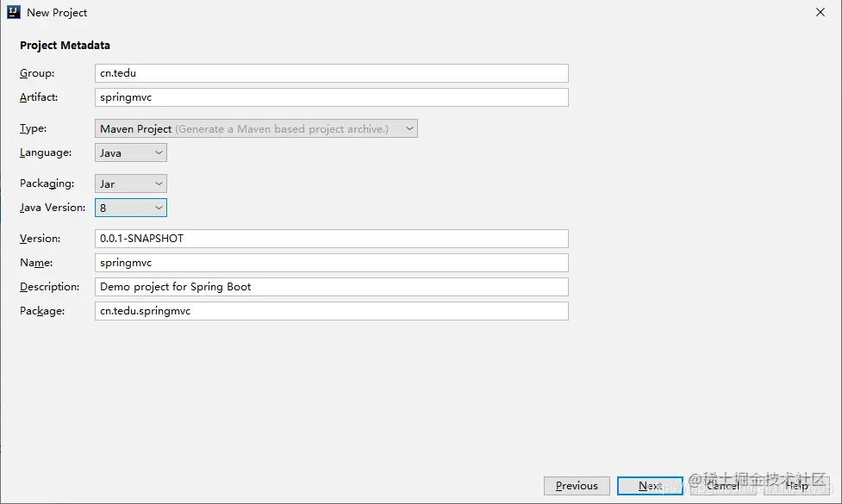Screen dimensions: 842x504
Task: Click the Type: label
Action: [x=34, y=128]
